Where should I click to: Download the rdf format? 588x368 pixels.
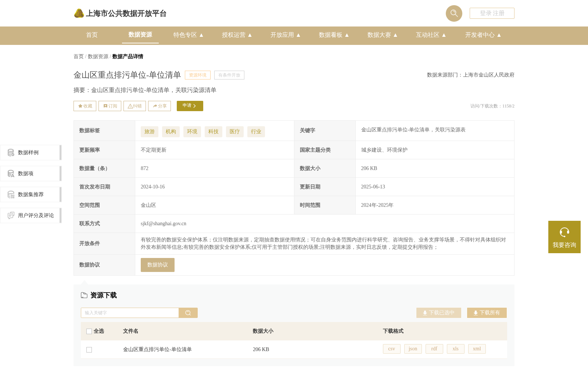click(434, 349)
